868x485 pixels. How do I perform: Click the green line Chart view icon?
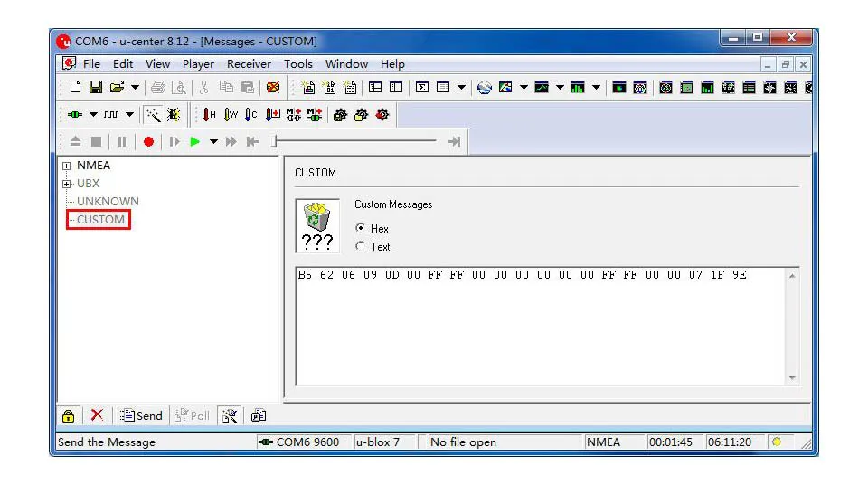(542, 87)
